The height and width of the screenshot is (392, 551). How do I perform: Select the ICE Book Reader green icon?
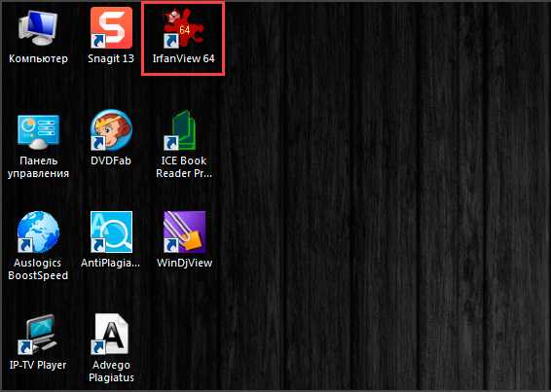180,130
